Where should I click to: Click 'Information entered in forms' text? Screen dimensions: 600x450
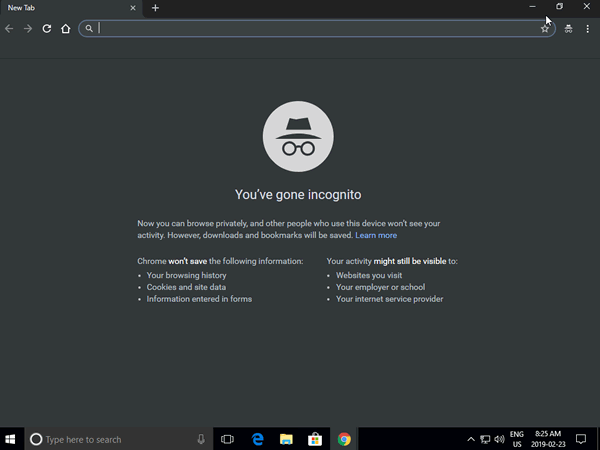pyautogui.click(x=199, y=299)
